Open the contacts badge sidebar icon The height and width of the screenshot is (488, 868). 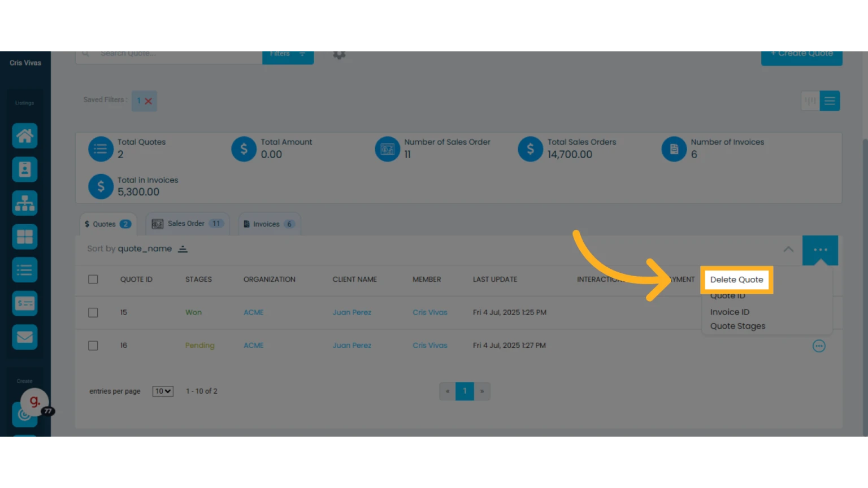[x=25, y=169]
